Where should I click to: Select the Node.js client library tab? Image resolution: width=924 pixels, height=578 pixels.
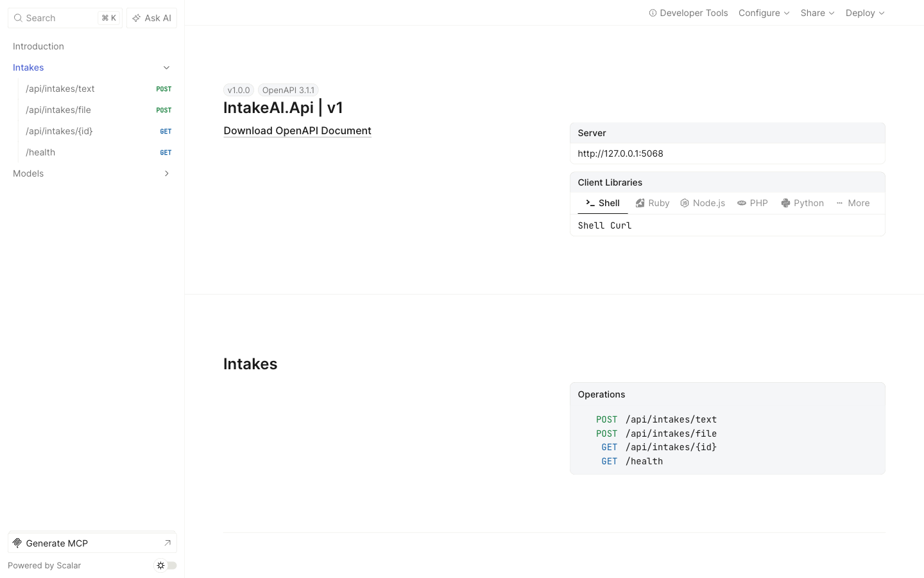pyautogui.click(x=703, y=203)
